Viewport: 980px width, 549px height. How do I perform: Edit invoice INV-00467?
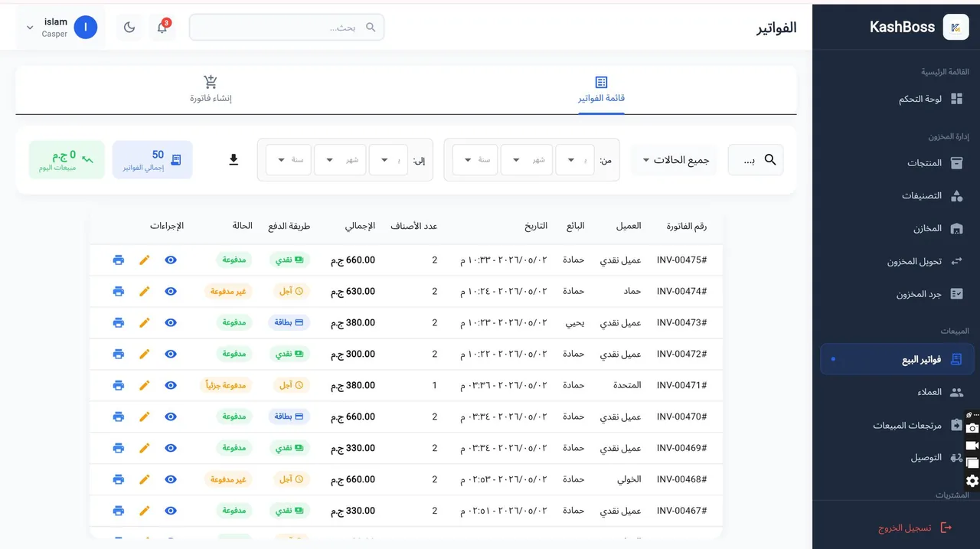pos(145,511)
